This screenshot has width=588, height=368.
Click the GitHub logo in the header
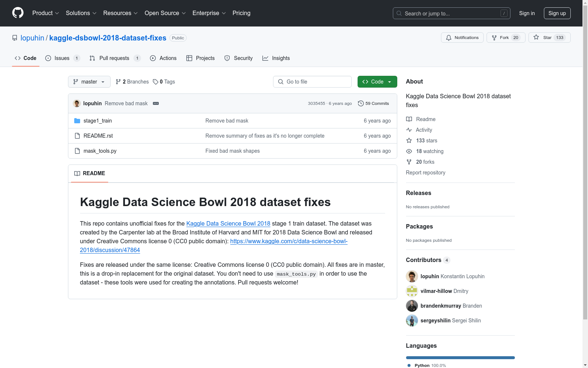tap(17, 13)
